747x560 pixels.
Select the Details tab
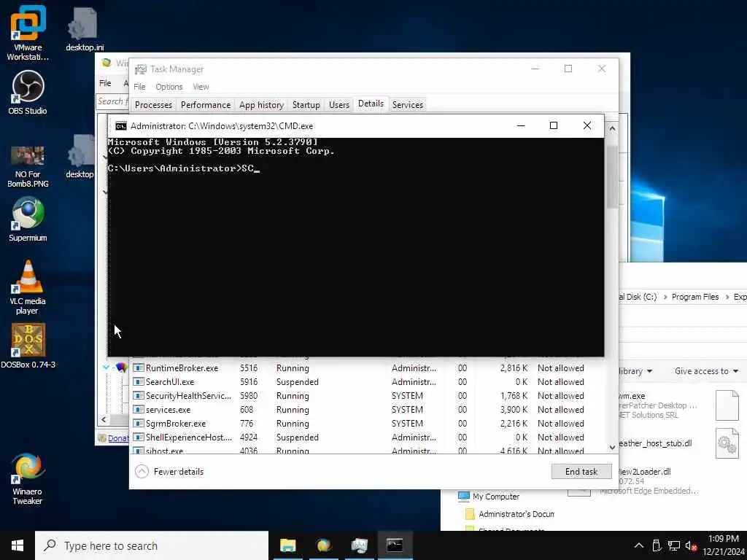pos(371,104)
